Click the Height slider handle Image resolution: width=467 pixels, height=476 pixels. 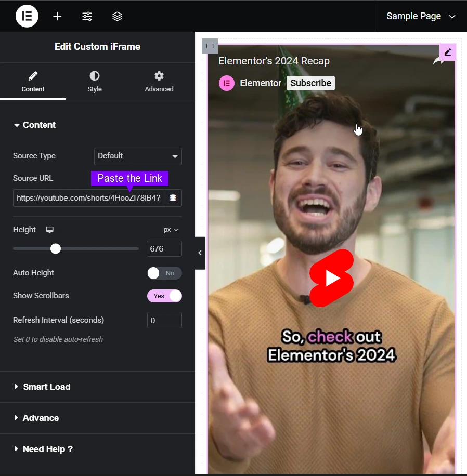tap(56, 249)
